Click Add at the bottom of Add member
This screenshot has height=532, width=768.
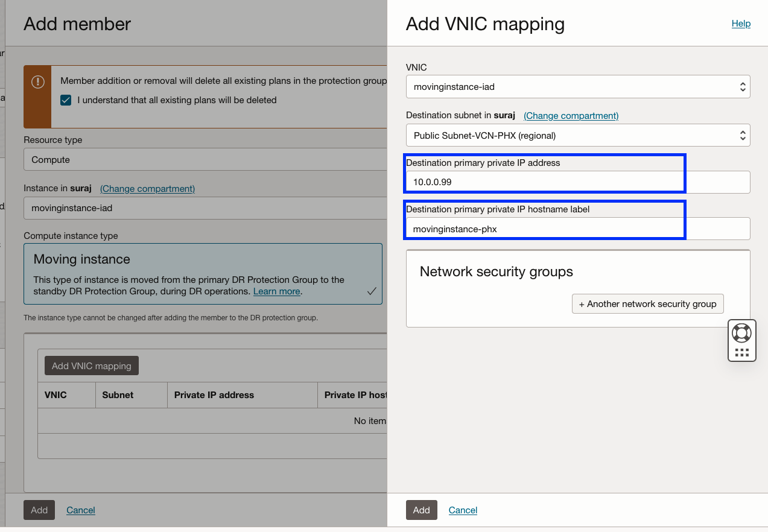tap(39, 510)
